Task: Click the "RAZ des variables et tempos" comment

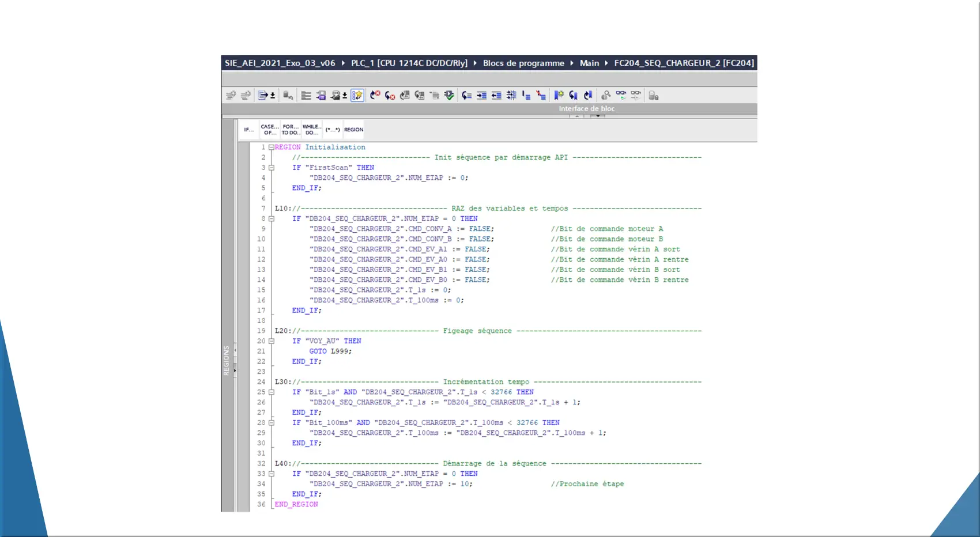Action: [510, 209]
